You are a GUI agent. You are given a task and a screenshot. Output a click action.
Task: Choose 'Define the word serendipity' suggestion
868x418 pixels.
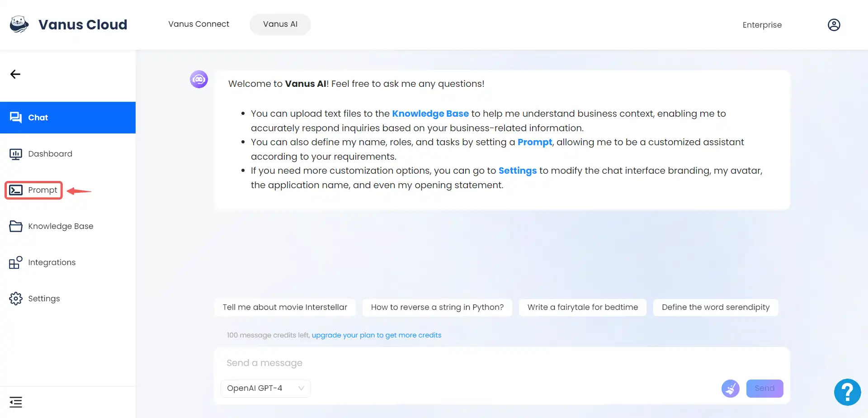[x=716, y=307]
